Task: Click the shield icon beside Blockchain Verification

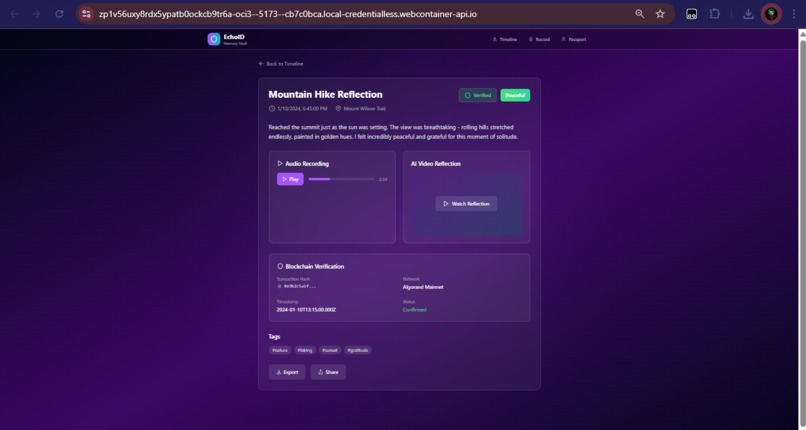Action: click(x=280, y=266)
